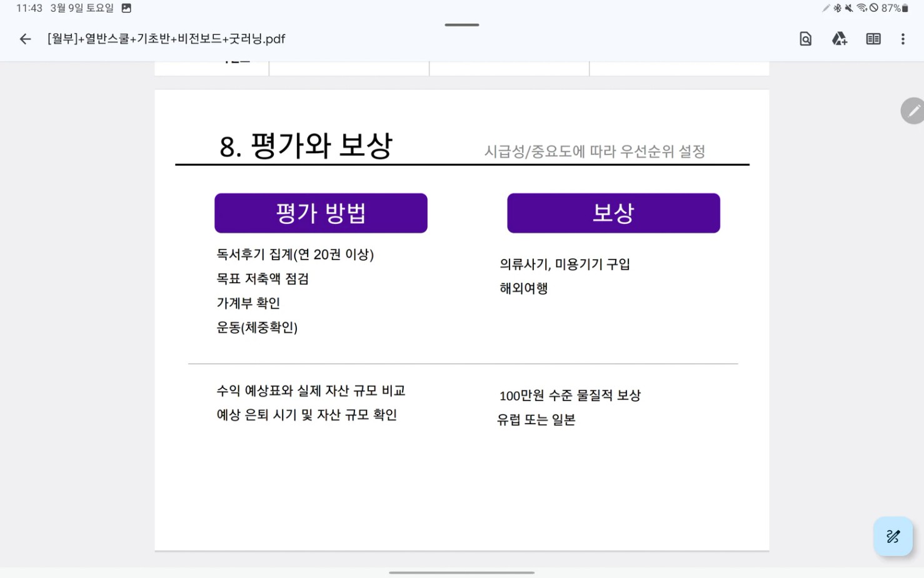This screenshot has height=578, width=924.
Task: Tap subtitle 시급성/중요도에 따라 우선순위 설정
Action: point(595,151)
